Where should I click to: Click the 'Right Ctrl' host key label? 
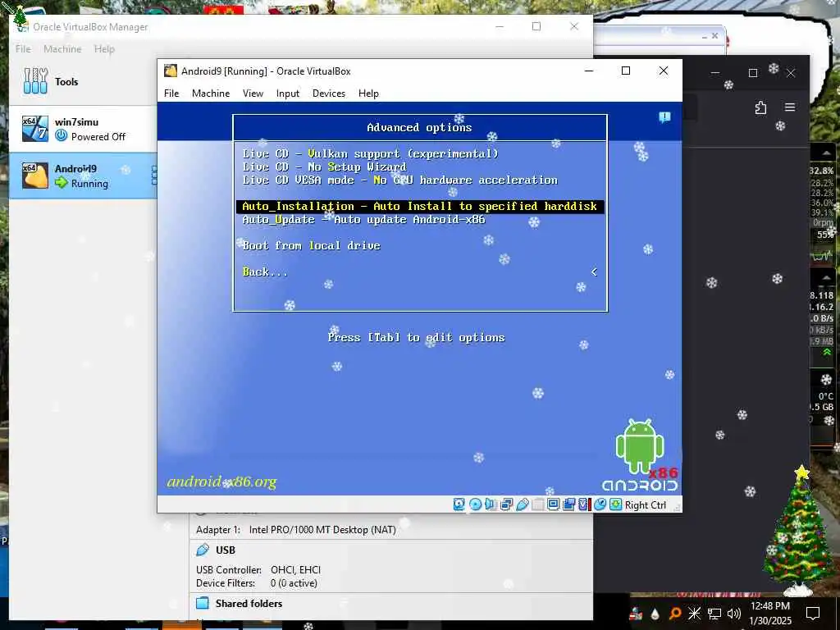coord(645,504)
